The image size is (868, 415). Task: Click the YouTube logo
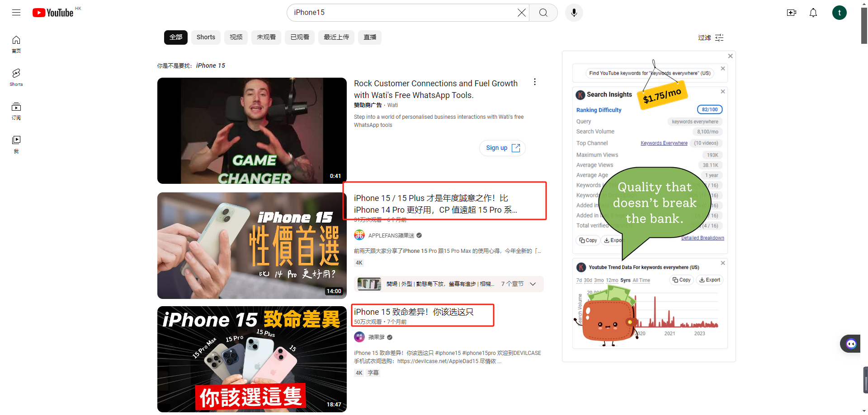(x=53, y=12)
